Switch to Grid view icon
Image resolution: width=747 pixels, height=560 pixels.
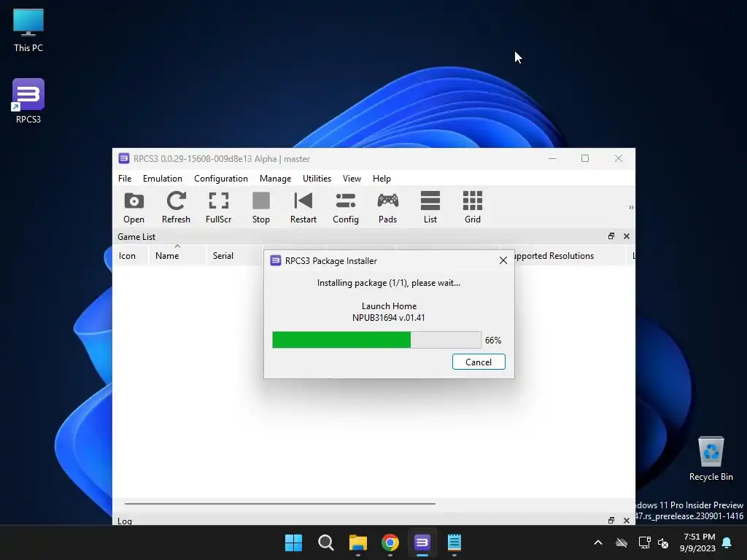473,207
